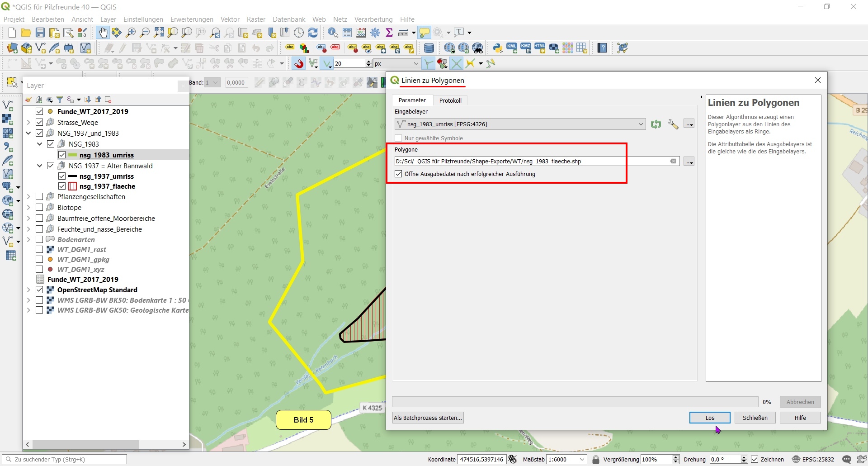The width and height of the screenshot is (868, 466).
Task: Toggle visibility of nsg_1937_flaeche layer
Action: tap(62, 186)
